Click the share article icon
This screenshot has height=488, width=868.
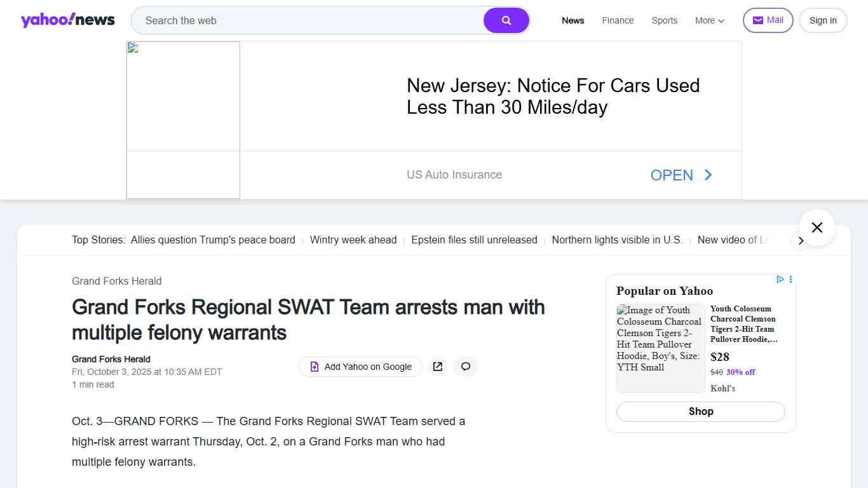point(438,367)
